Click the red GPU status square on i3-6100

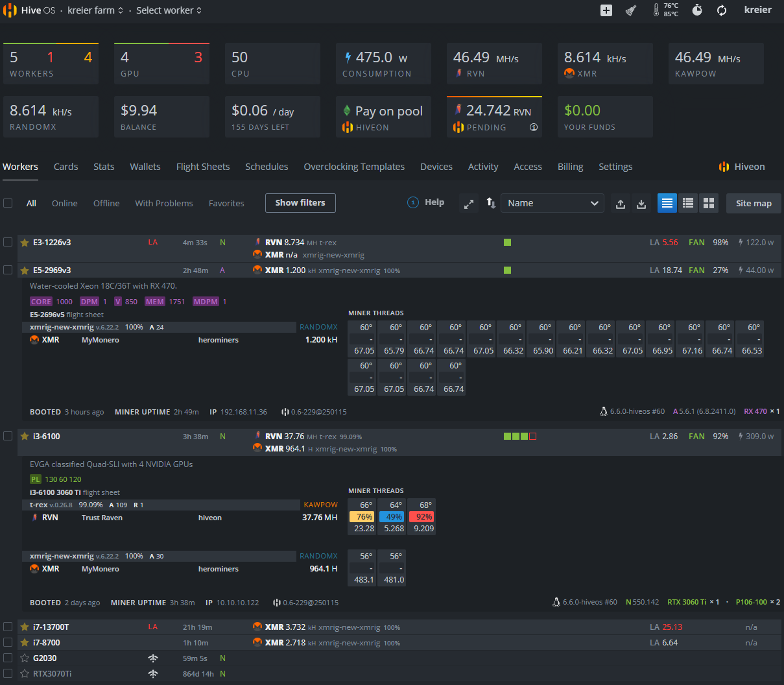[533, 437]
